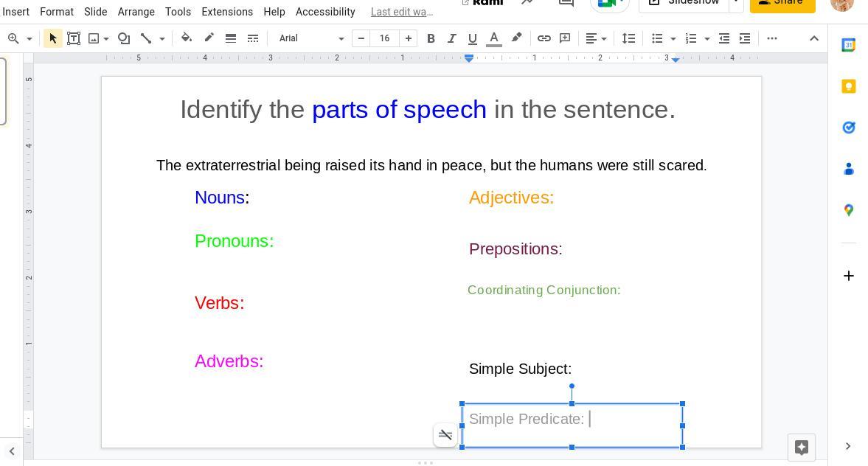
Task: Click the insert link icon
Action: point(544,38)
